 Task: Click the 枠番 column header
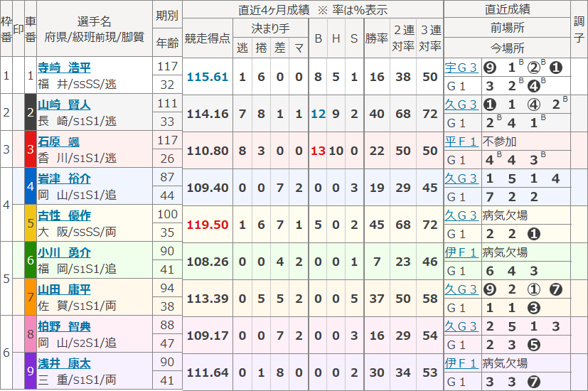pos(6,29)
